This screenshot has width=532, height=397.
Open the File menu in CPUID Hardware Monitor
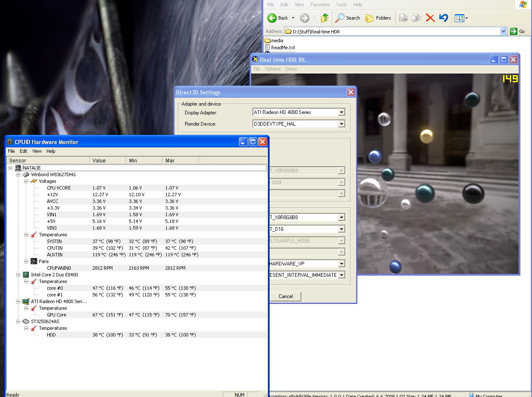(x=11, y=151)
